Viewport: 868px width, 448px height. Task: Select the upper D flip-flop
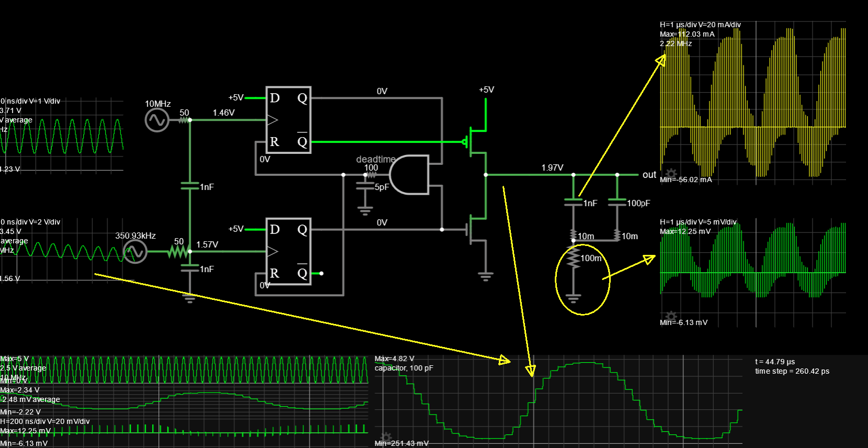pyautogui.click(x=289, y=120)
